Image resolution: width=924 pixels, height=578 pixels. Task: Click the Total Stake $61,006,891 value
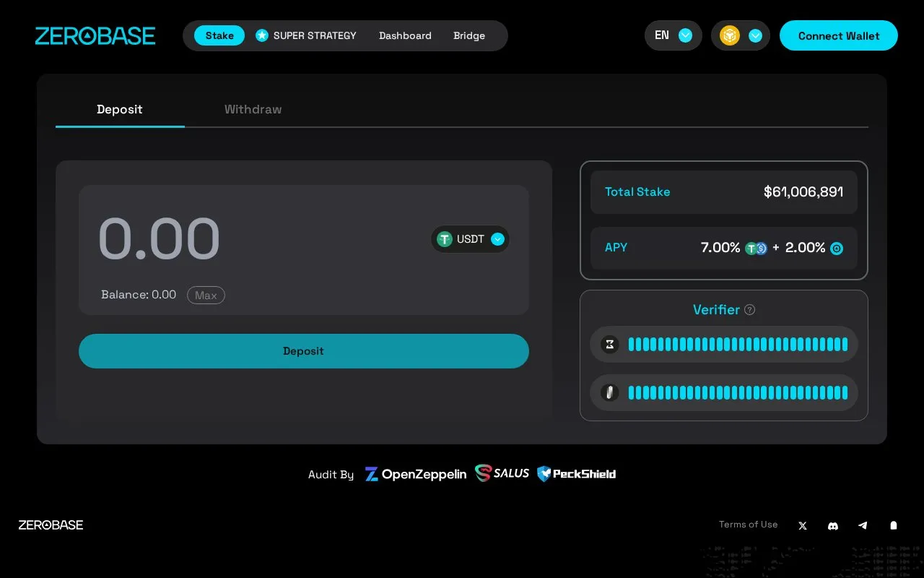[x=803, y=192]
